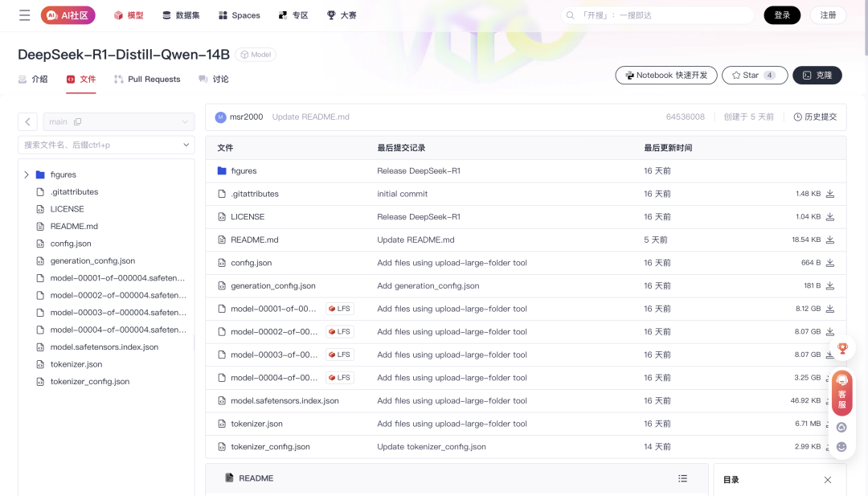Screen dimensions: 868x496
Task: Download the README.md file
Action: pos(829,240)
